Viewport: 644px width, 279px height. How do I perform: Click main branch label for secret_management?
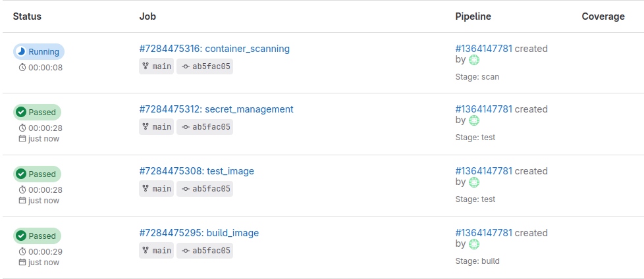pos(157,127)
